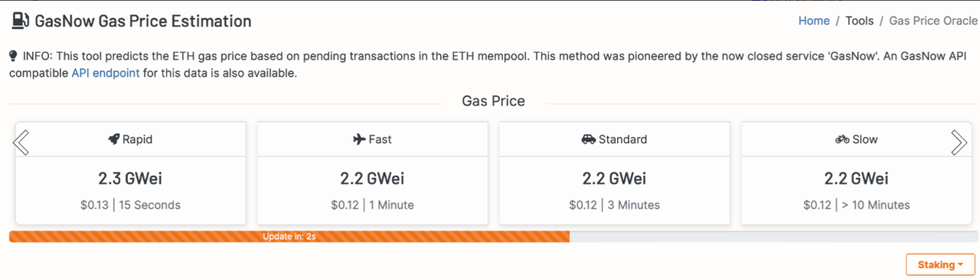Click the motorcycle icon on Slow card
Image resolution: width=980 pixels, height=280 pixels.
842,139
